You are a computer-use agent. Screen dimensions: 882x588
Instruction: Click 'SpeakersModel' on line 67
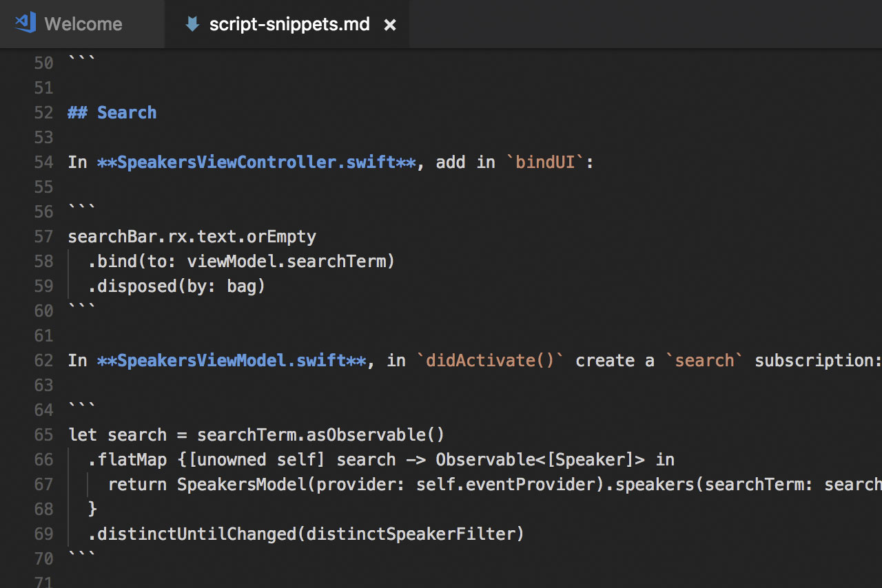(x=241, y=484)
